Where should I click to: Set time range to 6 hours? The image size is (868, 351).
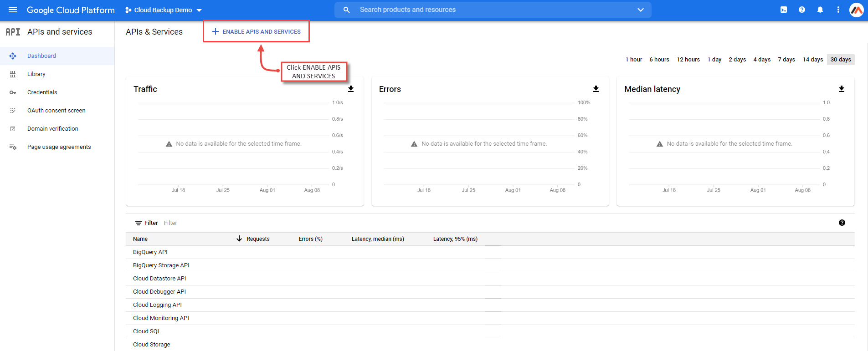(x=659, y=60)
